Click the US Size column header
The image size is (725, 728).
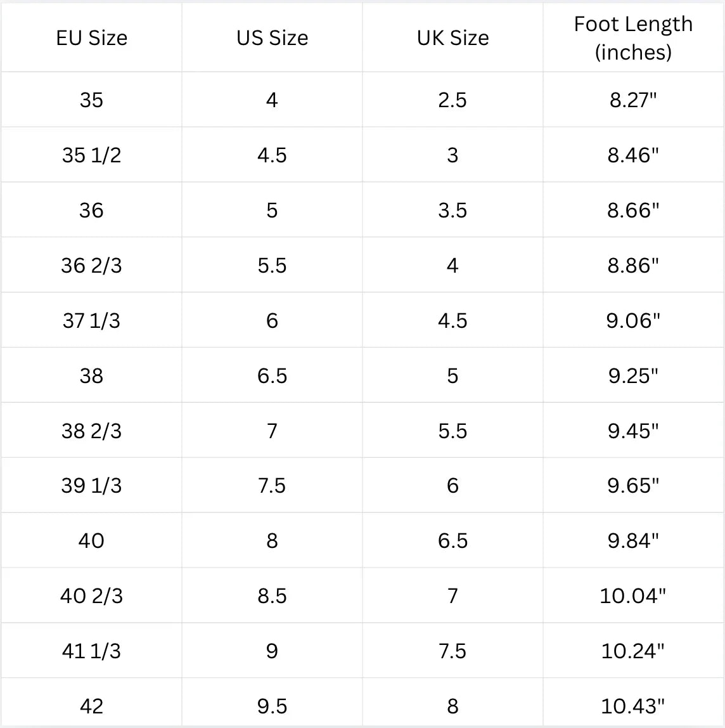[272, 37]
